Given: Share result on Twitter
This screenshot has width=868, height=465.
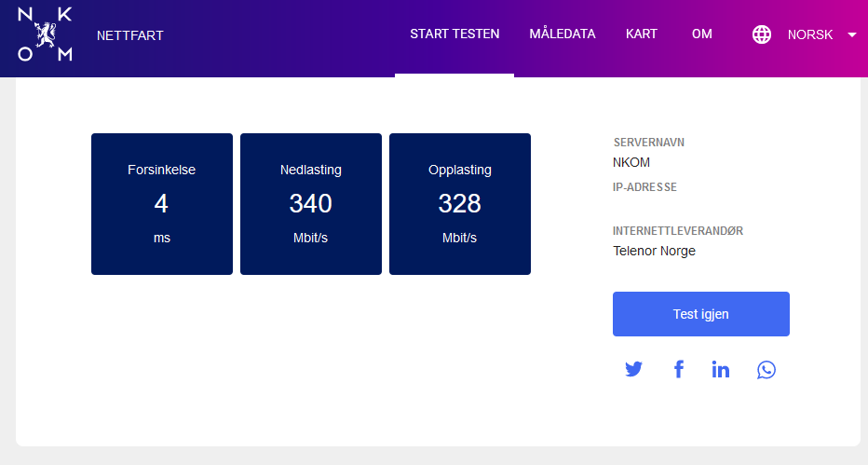Looking at the screenshot, I should click(633, 369).
